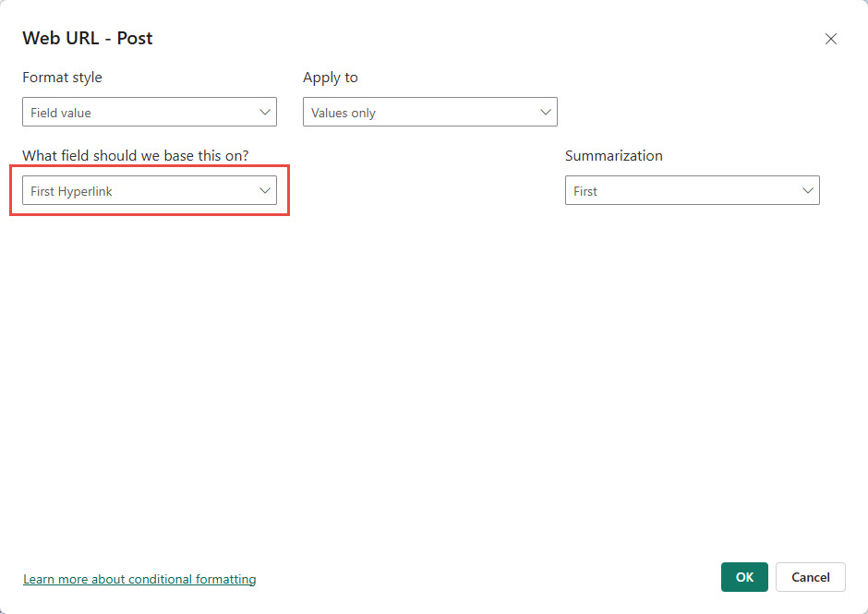Viewport: 868px width, 614px height.
Task: Click the chevron arrow in Summarization box
Action: (808, 191)
